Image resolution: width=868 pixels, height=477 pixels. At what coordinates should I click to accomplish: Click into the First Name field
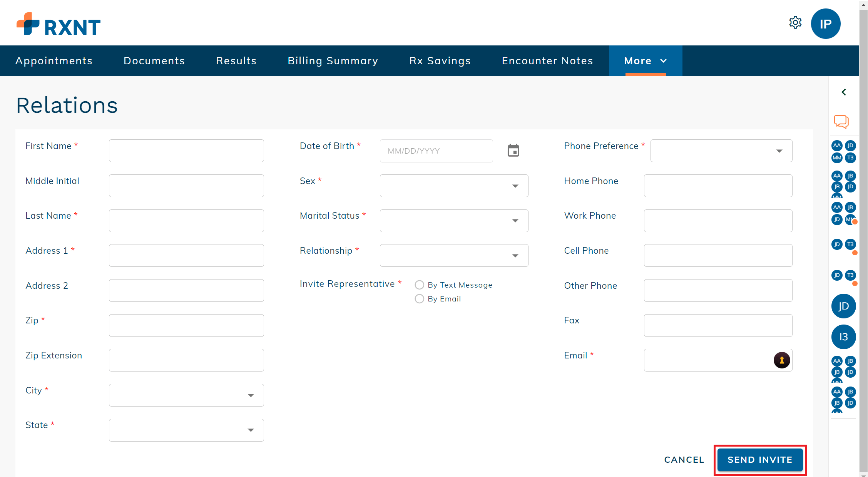pos(186,151)
